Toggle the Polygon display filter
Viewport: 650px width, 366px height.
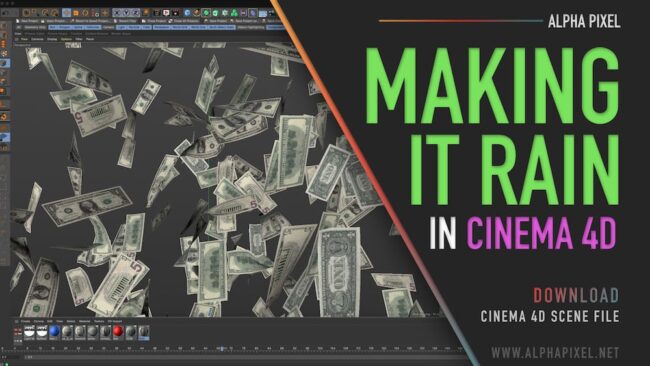64,27
